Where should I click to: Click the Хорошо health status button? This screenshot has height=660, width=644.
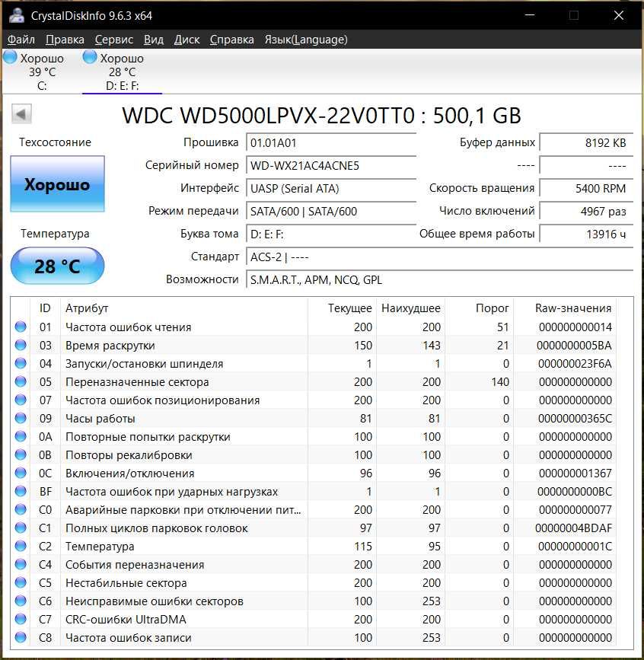click(57, 184)
